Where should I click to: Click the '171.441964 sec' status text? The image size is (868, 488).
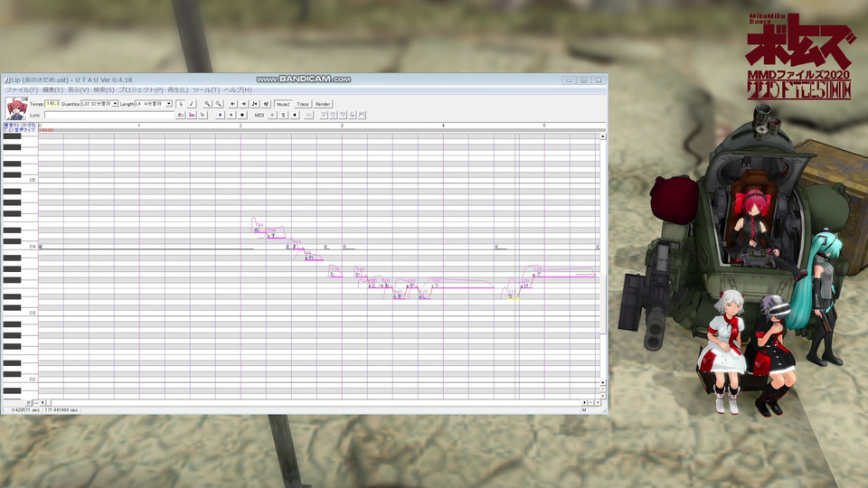coord(61,410)
